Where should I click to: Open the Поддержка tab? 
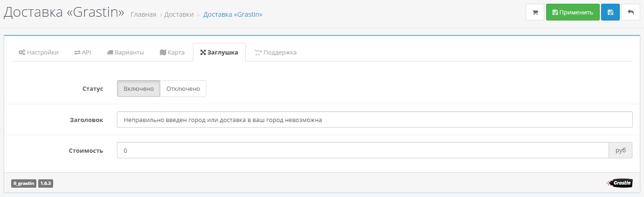point(275,53)
